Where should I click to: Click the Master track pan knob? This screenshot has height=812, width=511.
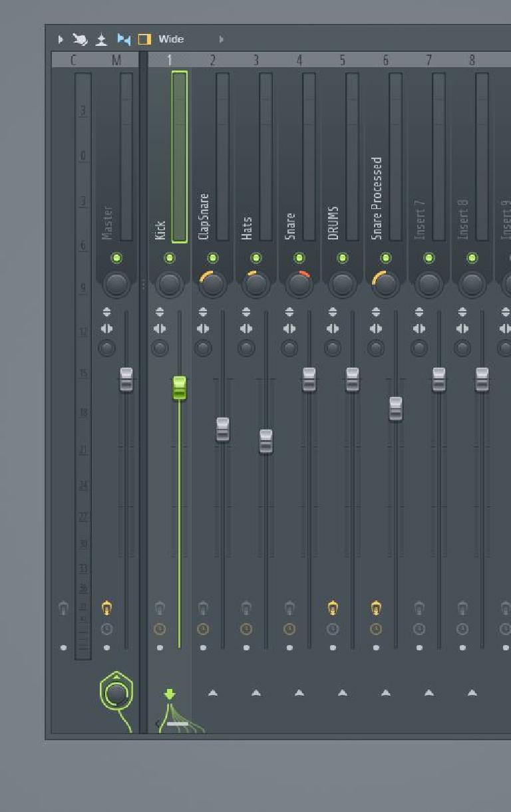[x=116, y=285]
